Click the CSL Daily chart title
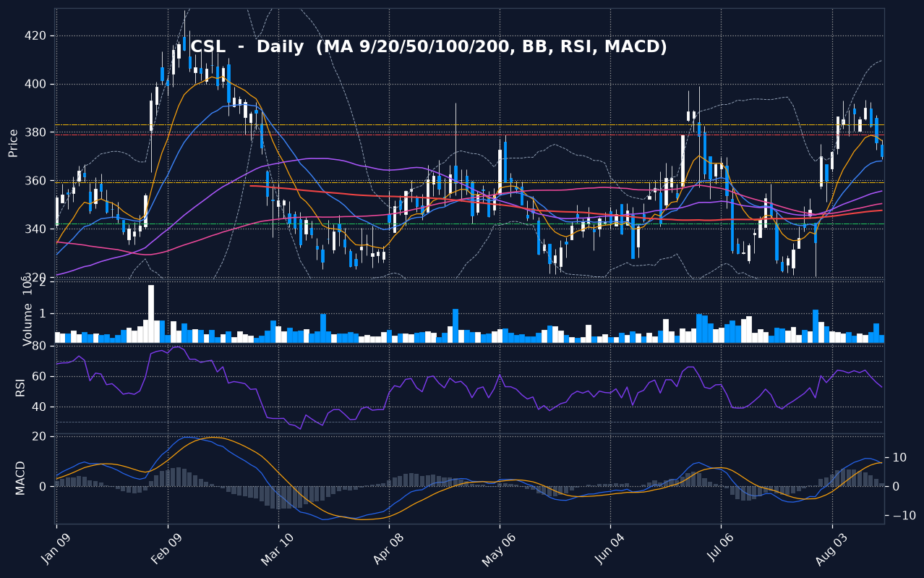This screenshot has width=924, height=578. pos(429,47)
